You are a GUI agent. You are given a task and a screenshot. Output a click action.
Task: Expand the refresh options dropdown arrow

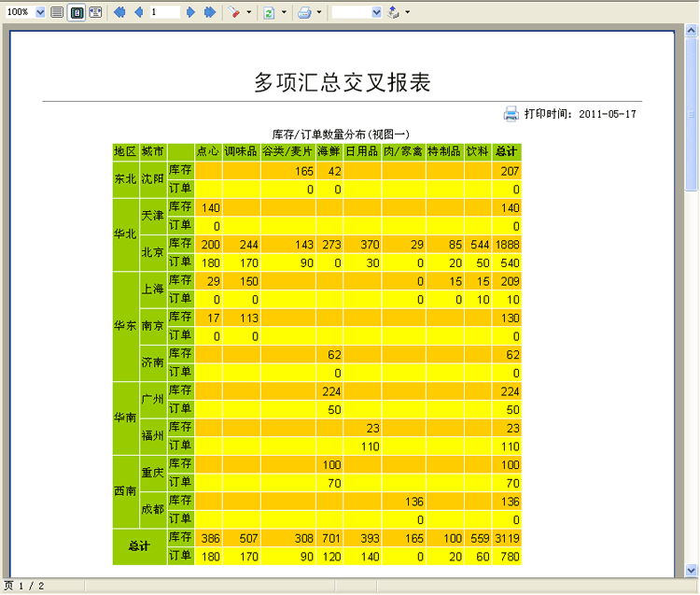(x=283, y=12)
